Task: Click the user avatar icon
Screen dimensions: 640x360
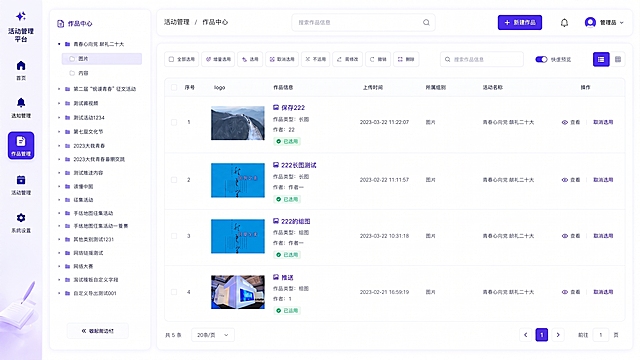Action: (x=590, y=22)
